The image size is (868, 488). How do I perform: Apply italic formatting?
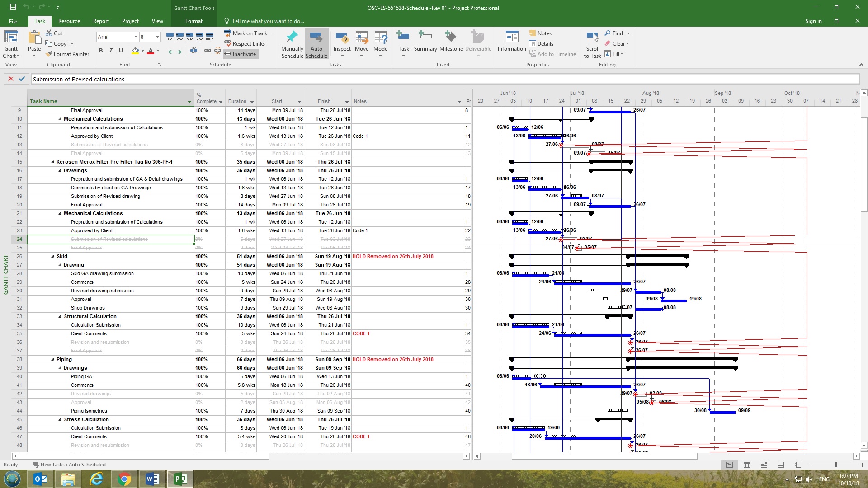[111, 51]
